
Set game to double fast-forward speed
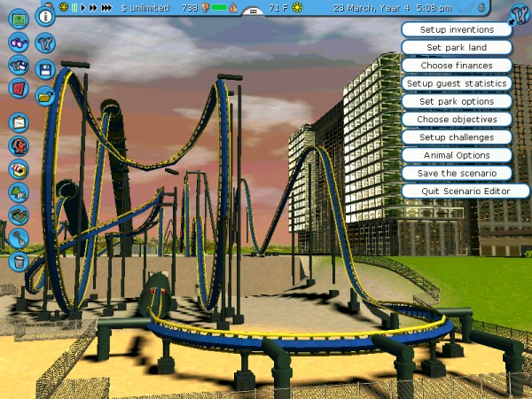point(93,7)
